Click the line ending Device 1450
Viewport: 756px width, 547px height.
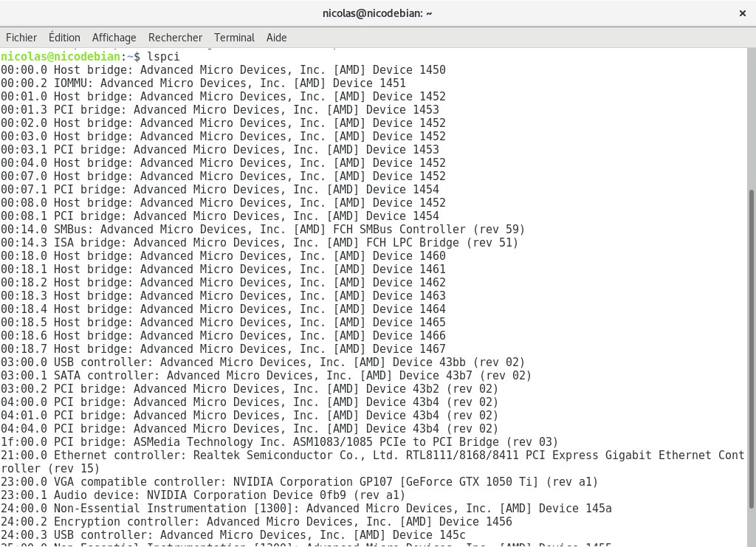223,70
